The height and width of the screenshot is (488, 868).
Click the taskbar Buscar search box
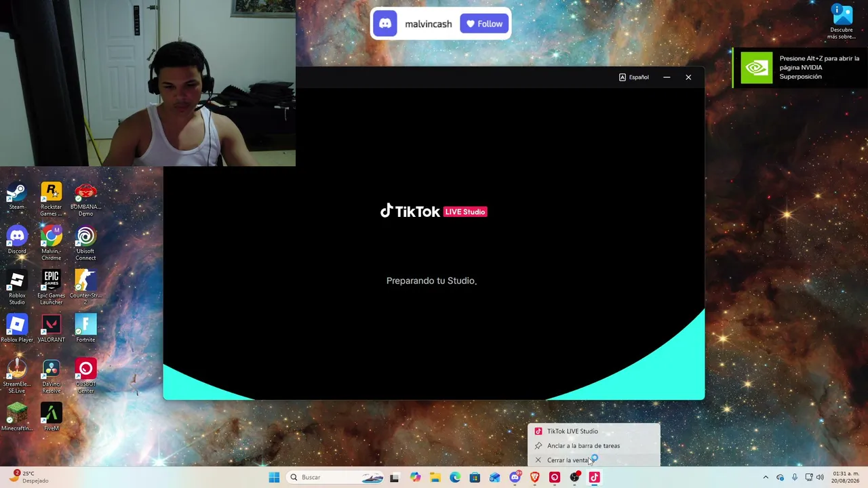tap(334, 477)
